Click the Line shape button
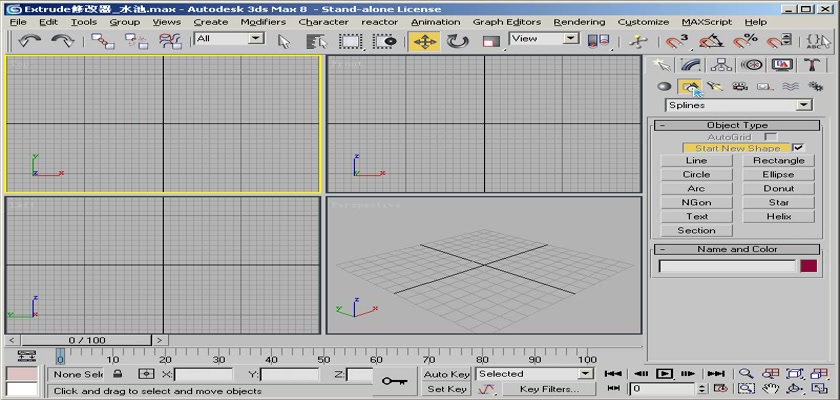Image resolution: width=840 pixels, height=400 pixels. 696,161
